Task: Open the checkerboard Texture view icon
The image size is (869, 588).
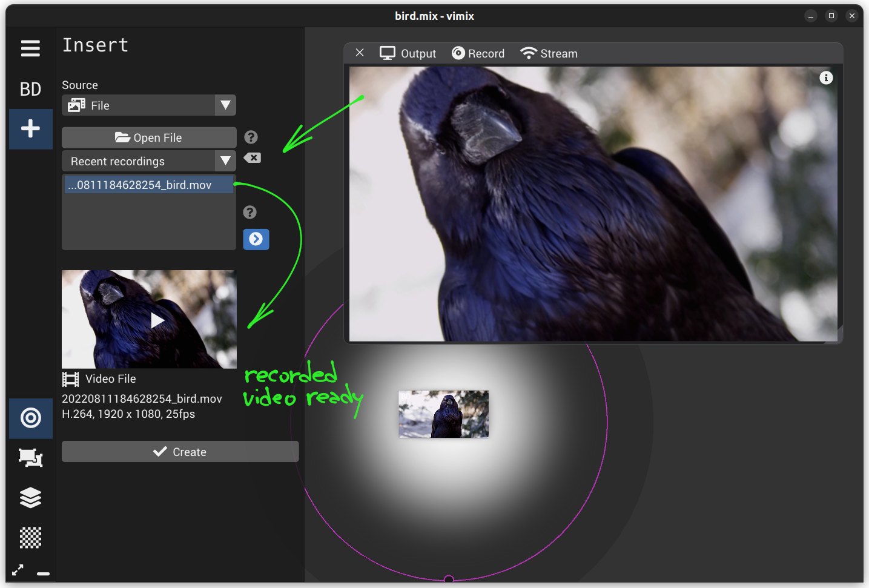Action: tap(30, 537)
